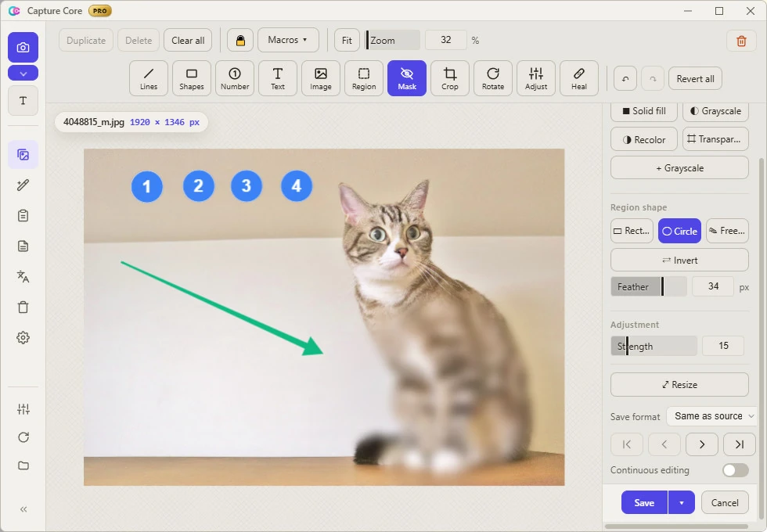Click Clear all button

click(188, 41)
